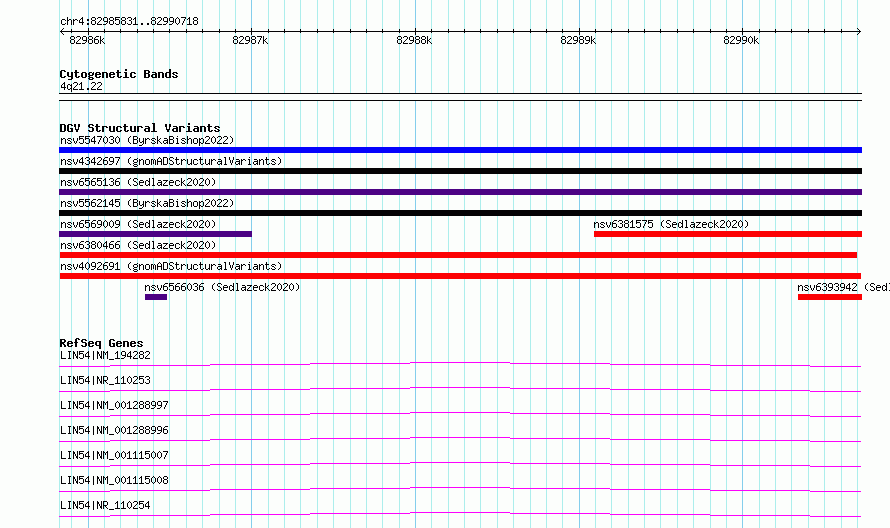Click the RefSeq Genes track title
The image size is (890, 528).
pyautogui.click(x=101, y=343)
